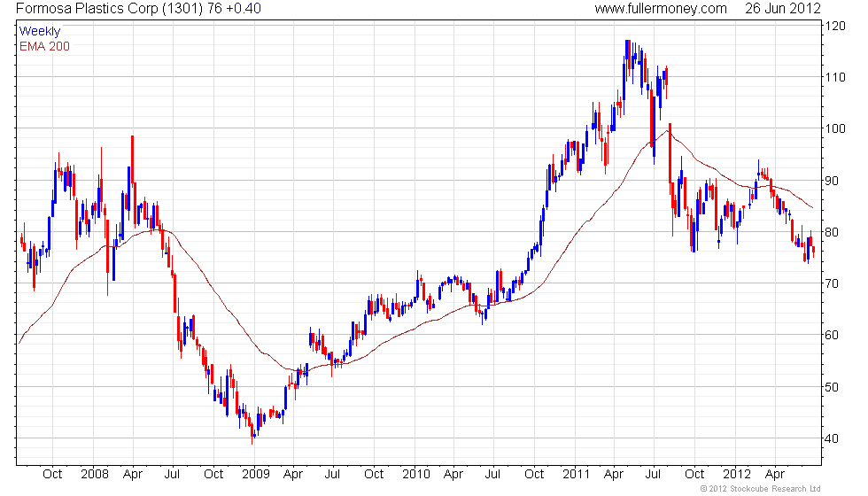Click the 2010 year label on time axis

[415, 475]
